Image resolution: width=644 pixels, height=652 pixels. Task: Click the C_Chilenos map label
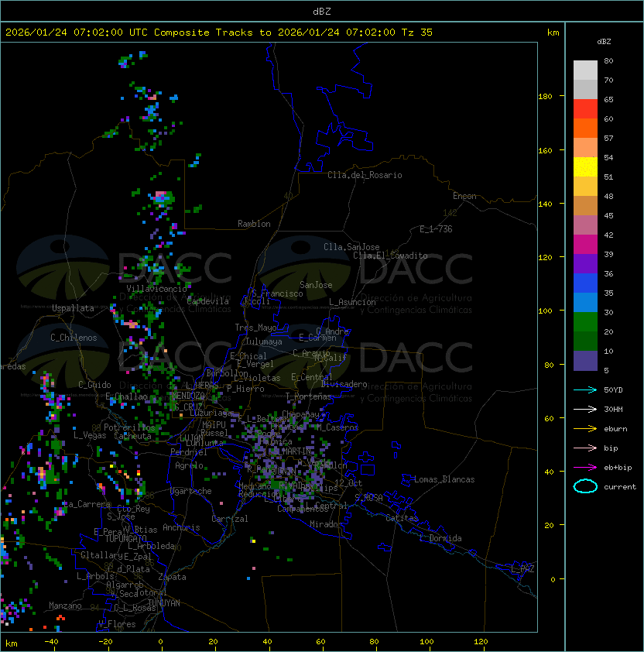(x=74, y=338)
